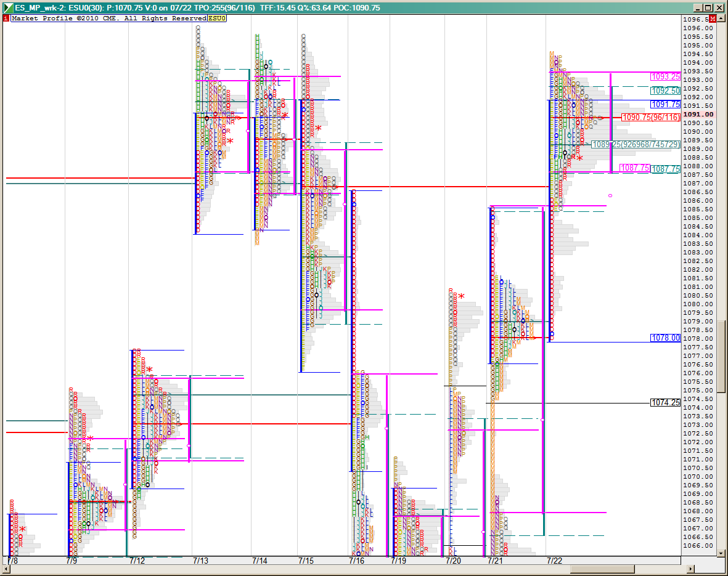Select the 7/22 date on time axis

554,561
